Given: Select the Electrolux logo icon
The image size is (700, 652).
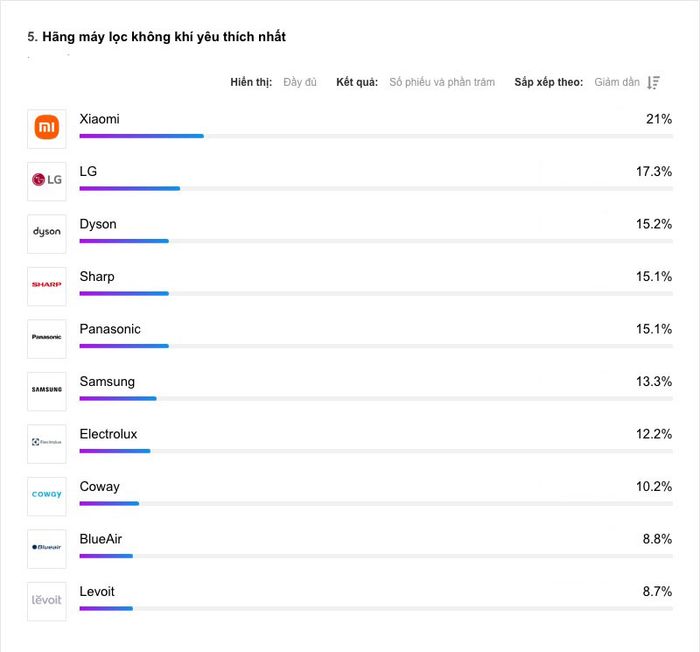Looking at the screenshot, I should click(47, 443).
